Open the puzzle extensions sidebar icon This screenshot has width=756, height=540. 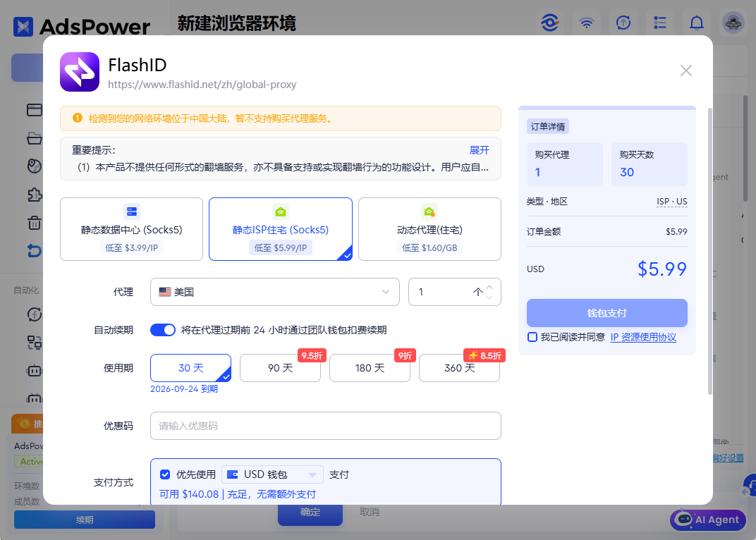point(35,195)
